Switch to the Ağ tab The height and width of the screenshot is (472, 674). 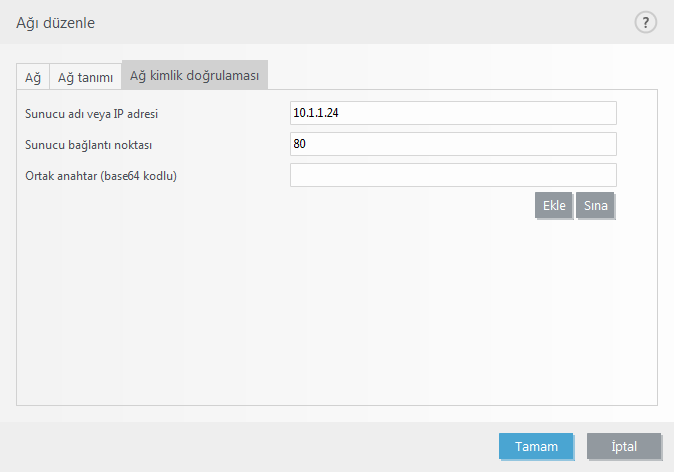32,77
